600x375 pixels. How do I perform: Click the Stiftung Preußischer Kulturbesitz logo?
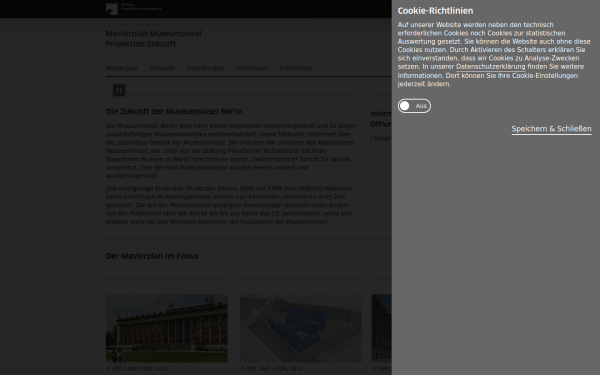133,9
